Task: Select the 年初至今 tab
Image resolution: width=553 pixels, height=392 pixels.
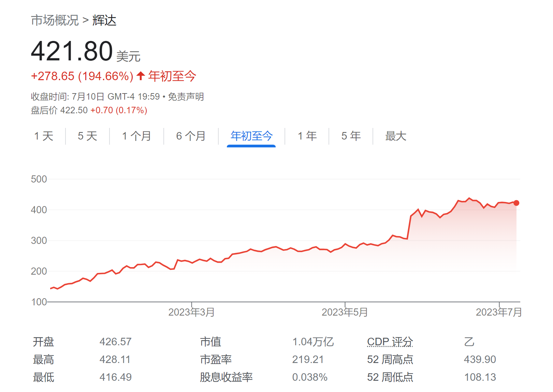Action: point(251,136)
